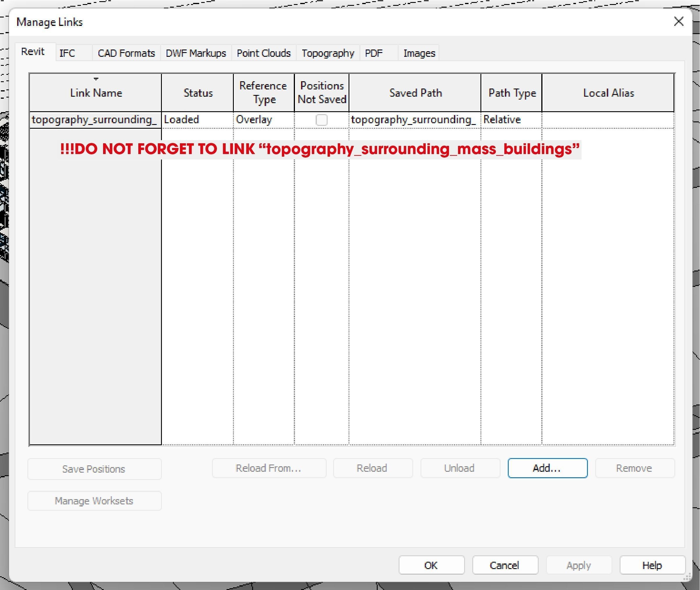
Task: Click the Cancel button
Action: pos(505,565)
